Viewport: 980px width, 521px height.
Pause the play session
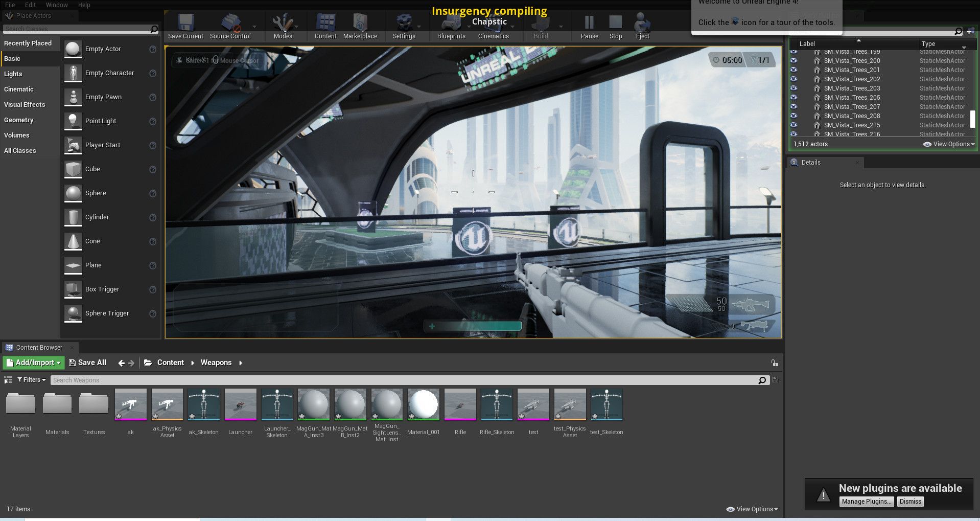[x=589, y=22]
